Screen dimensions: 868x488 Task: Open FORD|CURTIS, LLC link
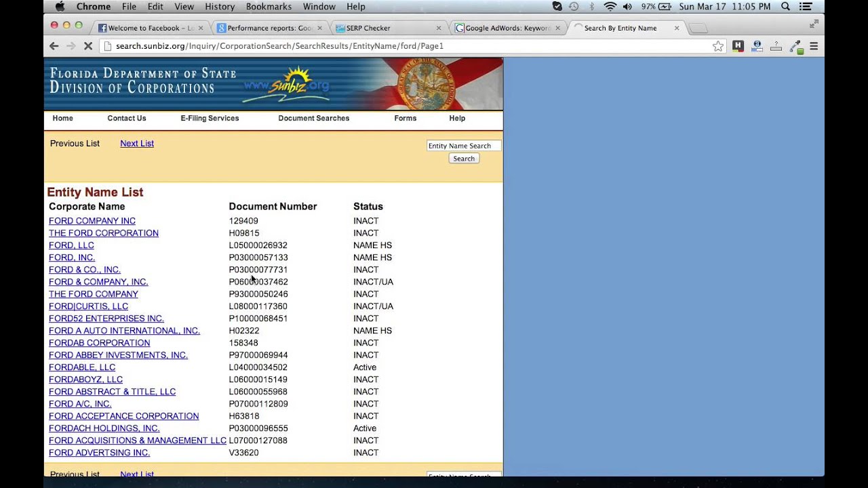tap(88, 306)
